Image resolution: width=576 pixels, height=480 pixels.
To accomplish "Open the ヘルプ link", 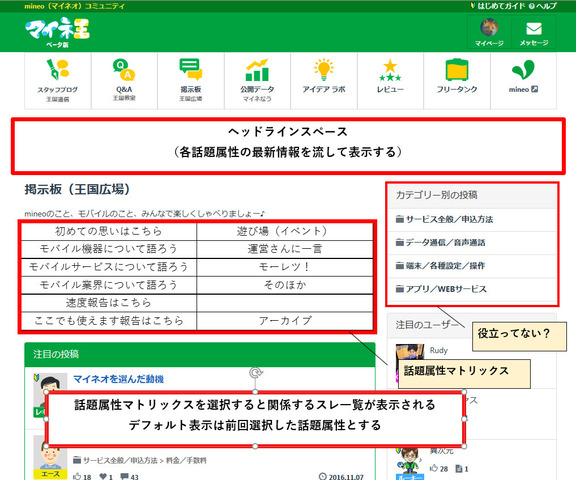I will click(543, 6).
